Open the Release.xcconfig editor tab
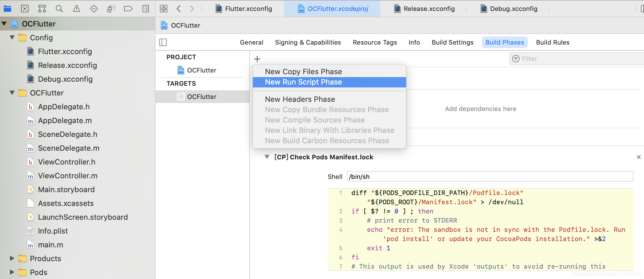This screenshot has height=279, width=644. 425,9
